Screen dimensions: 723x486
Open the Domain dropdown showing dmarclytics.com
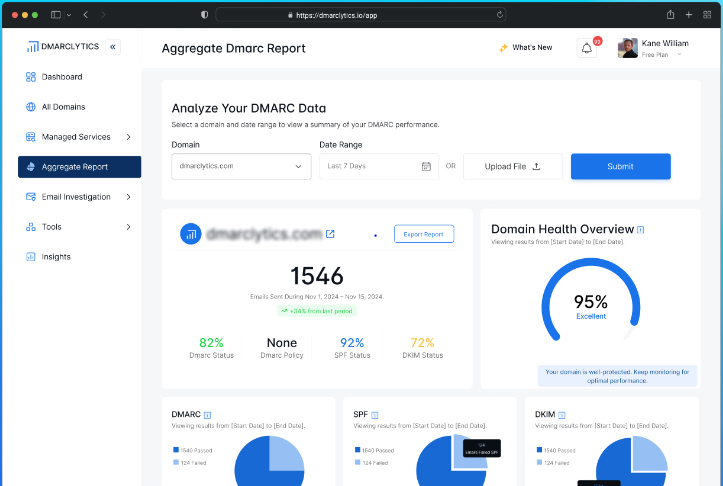pyautogui.click(x=241, y=166)
